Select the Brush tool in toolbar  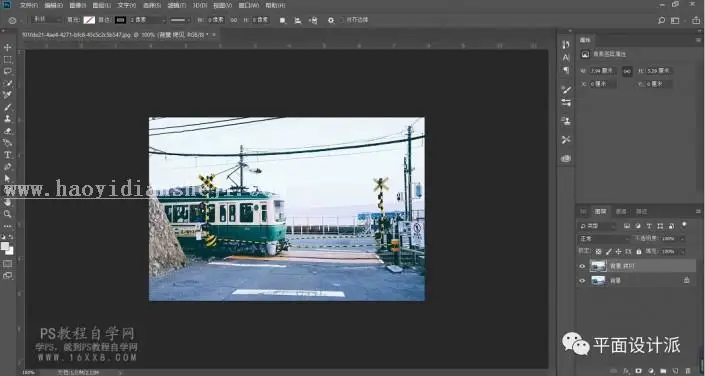(x=8, y=107)
